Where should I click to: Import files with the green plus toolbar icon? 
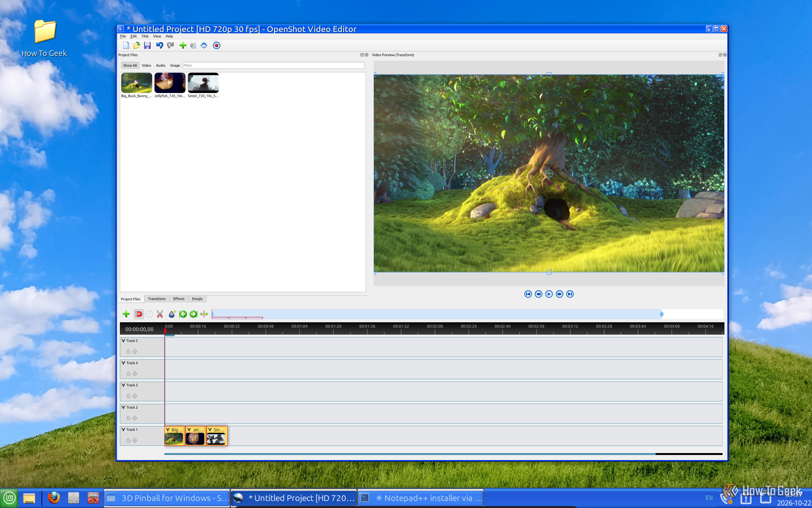[183, 45]
